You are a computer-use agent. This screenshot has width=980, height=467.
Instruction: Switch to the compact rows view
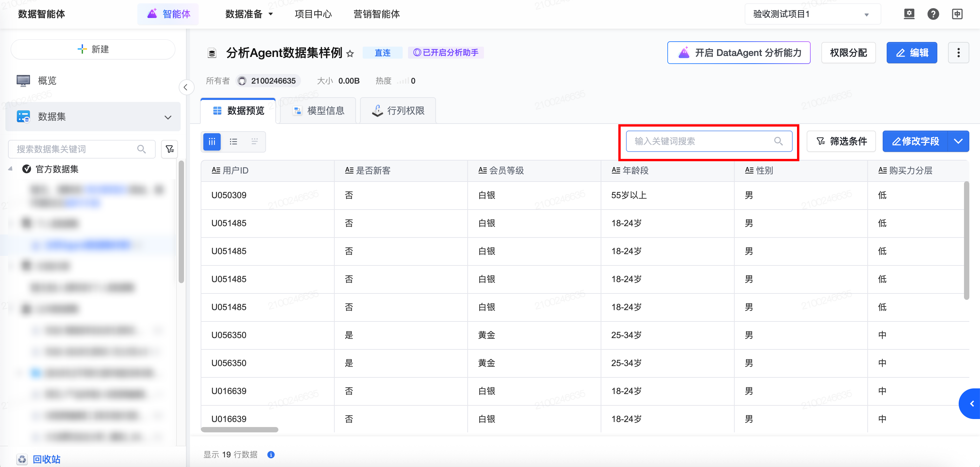(x=255, y=142)
